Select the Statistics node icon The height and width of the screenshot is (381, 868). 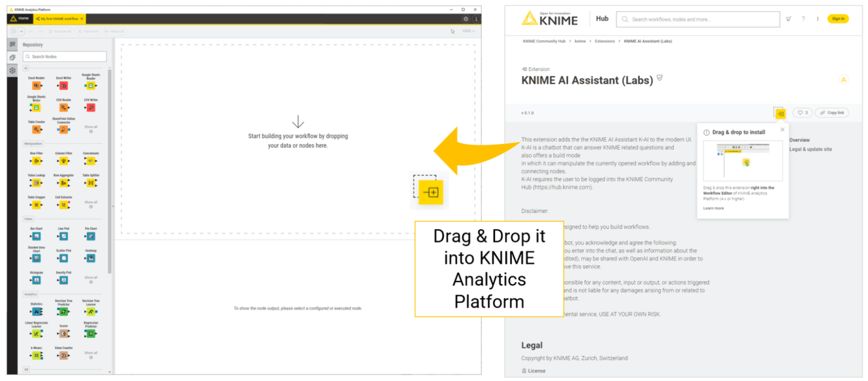(36, 312)
